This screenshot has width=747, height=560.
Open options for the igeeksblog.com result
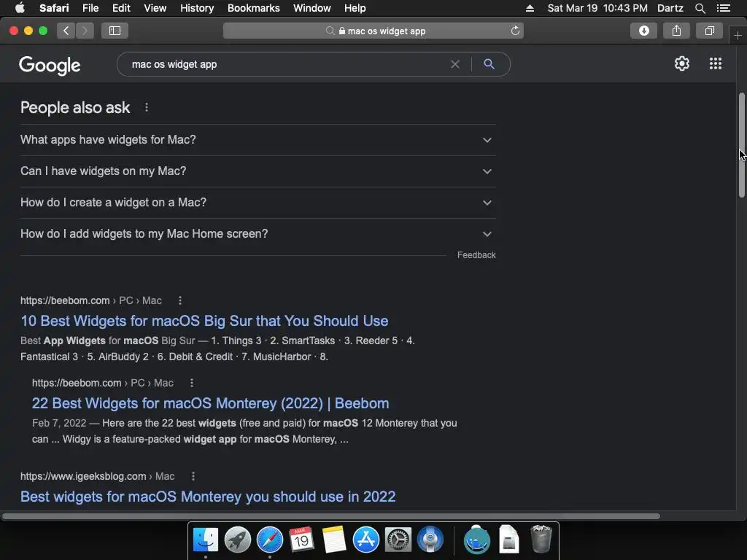coord(193,476)
